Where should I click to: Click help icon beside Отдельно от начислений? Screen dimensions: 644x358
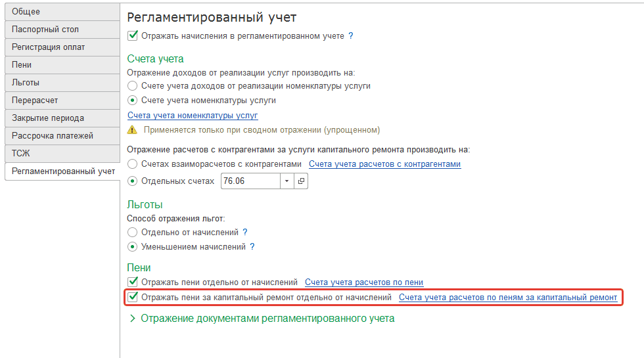(x=245, y=233)
